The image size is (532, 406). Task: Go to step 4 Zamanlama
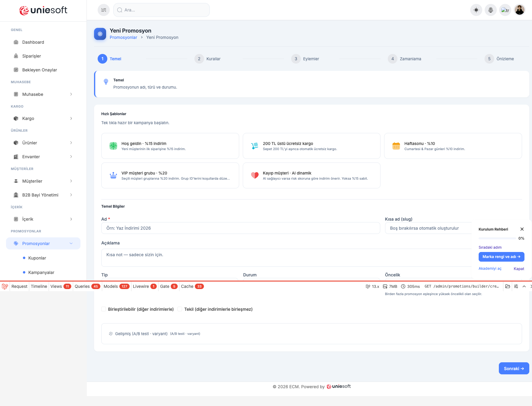[405, 59]
